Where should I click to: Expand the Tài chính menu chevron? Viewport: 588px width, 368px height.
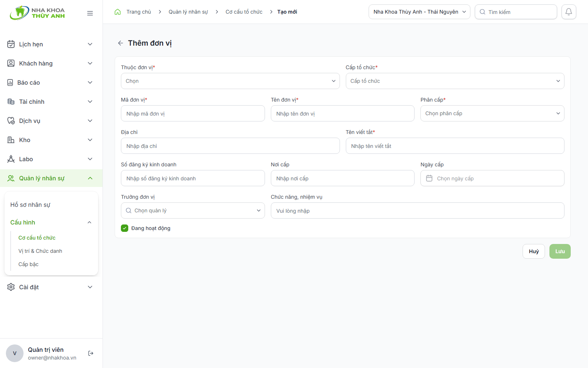[90, 102]
